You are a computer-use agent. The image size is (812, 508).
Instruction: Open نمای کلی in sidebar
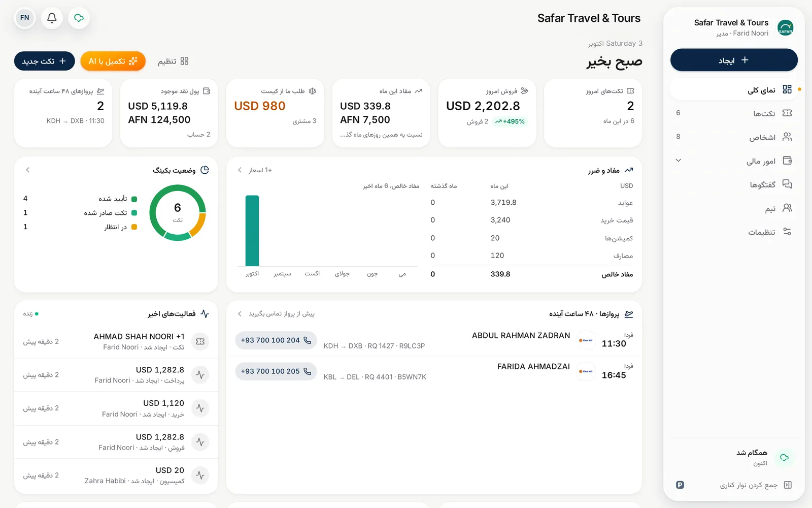click(x=734, y=90)
